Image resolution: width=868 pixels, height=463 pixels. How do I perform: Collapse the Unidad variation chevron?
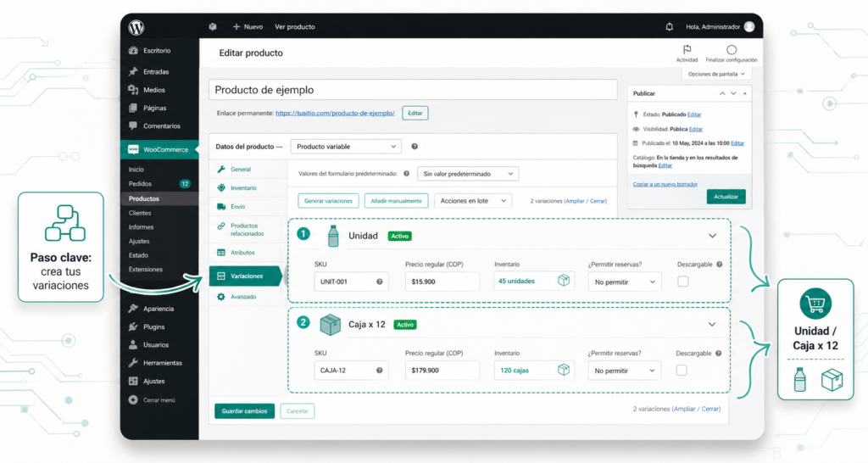(x=712, y=236)
